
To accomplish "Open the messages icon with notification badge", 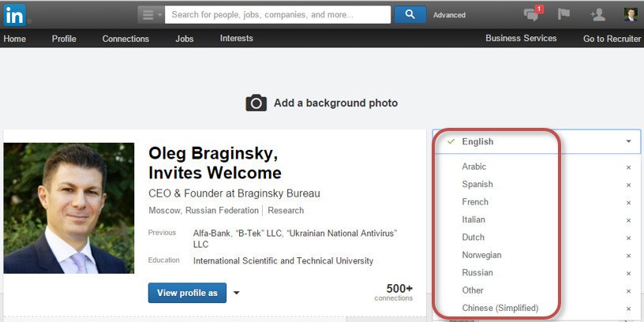I will coord(533,14).
